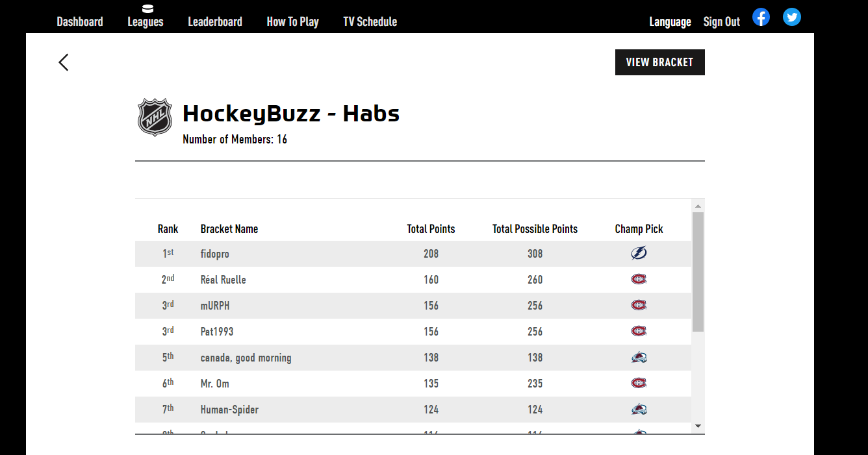Viewport: 868px width, 455px height.
Task: Click the back arrow icon
Action: tap(63, 62)
